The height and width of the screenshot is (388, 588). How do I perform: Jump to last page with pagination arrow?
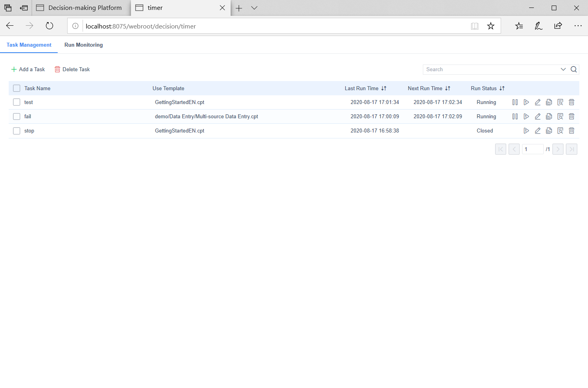[571, 149]
